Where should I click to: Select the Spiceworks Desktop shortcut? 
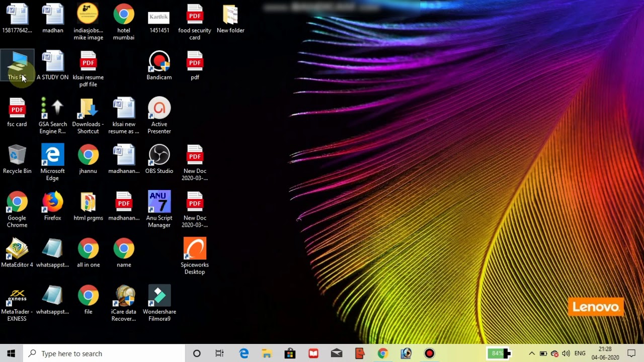pyautogui.click(x=195, y=256)
